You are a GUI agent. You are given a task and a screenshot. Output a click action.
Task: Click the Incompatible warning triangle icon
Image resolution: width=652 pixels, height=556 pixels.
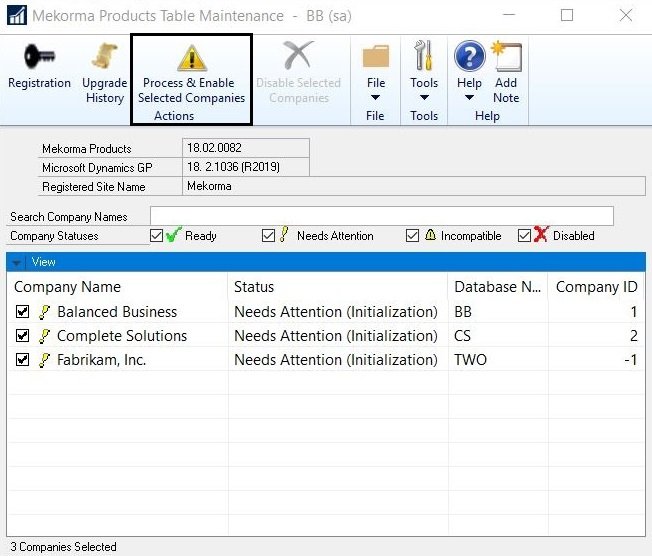coord(430,235)
